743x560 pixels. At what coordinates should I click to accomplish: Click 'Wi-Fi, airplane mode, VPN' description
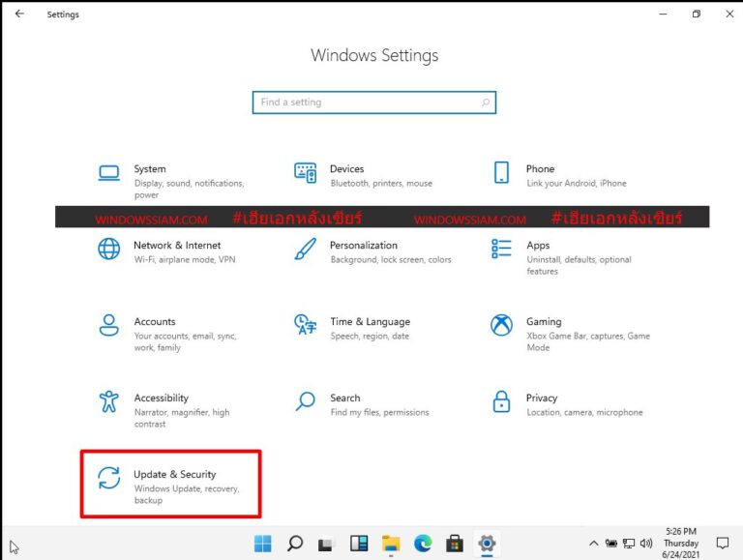click(x=185, y=259)
